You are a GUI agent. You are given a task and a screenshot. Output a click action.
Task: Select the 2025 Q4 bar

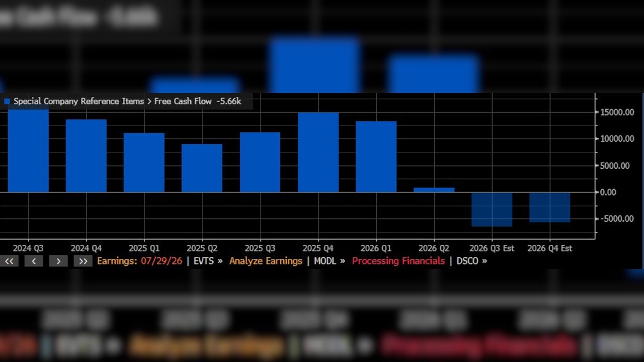[x=318, y=152]
